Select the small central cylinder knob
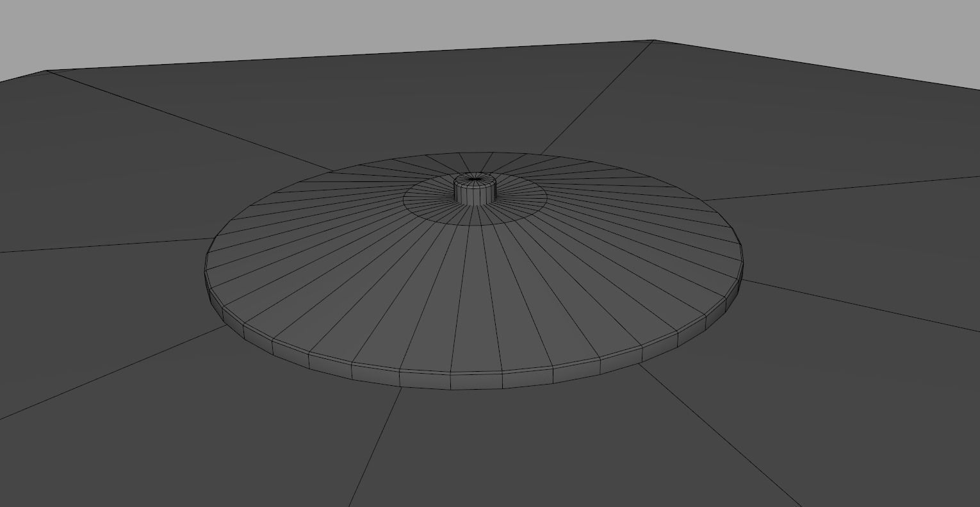Screen dimensions: 980x507 click(x=475, y=189)
